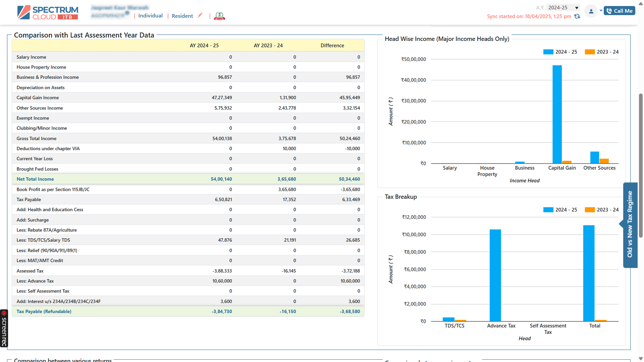Viewport: 644px width, 362px height.
Task: Open the A.Y. 2024-25 dropdown
Action: 563,7
